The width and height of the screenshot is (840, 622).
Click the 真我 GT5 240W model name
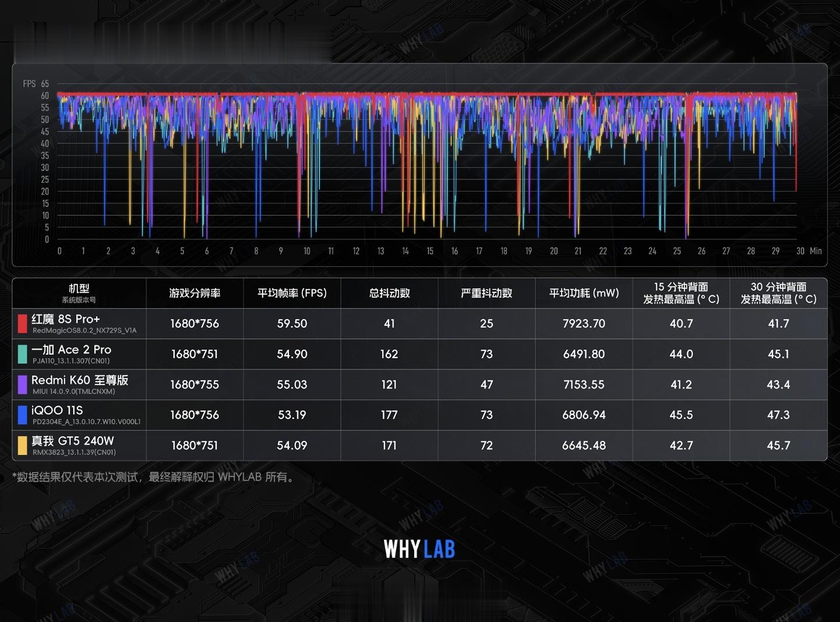point(73,441)
